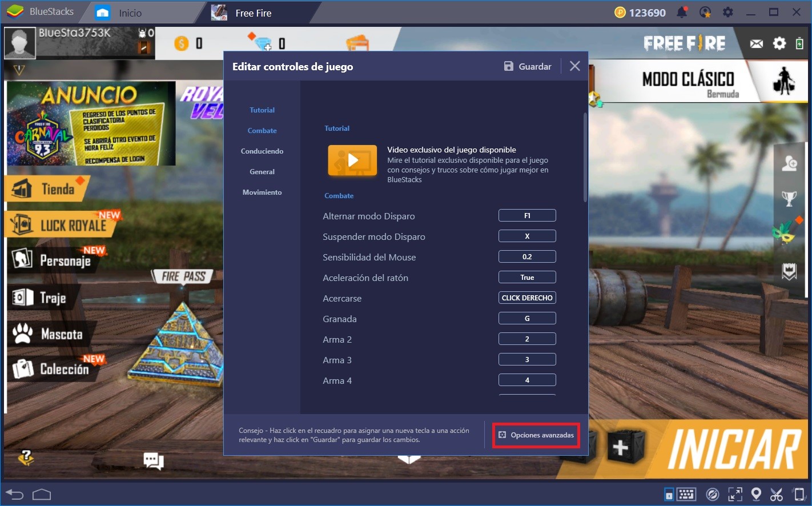The image size is (812, 506).
Task: Edit the Granada key G
Action: [527, 318]
